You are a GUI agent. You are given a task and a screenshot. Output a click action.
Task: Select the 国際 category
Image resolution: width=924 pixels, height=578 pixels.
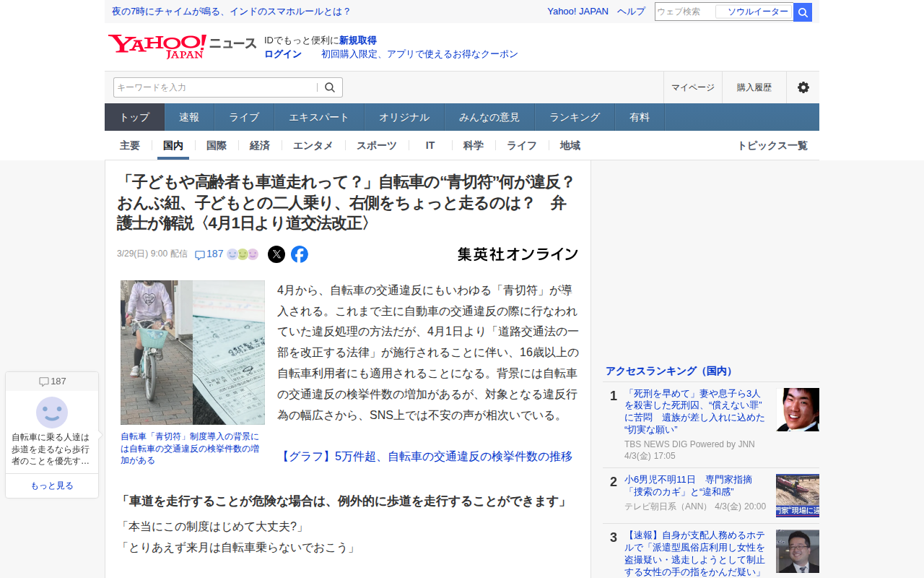pos(217,145)
